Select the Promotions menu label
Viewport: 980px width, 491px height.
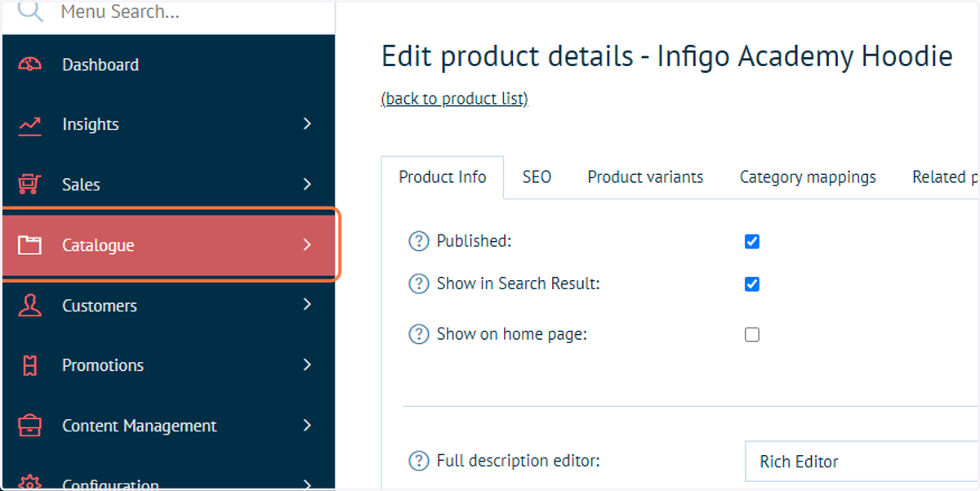click(103, 365)
